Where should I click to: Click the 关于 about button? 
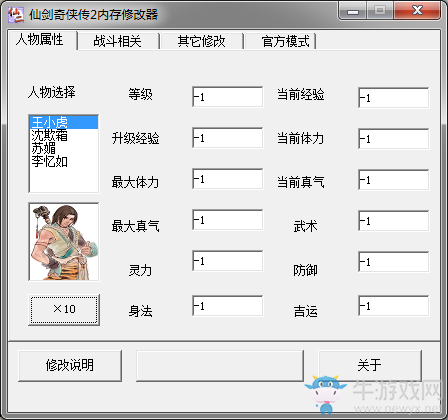click(x=370, y=365)
